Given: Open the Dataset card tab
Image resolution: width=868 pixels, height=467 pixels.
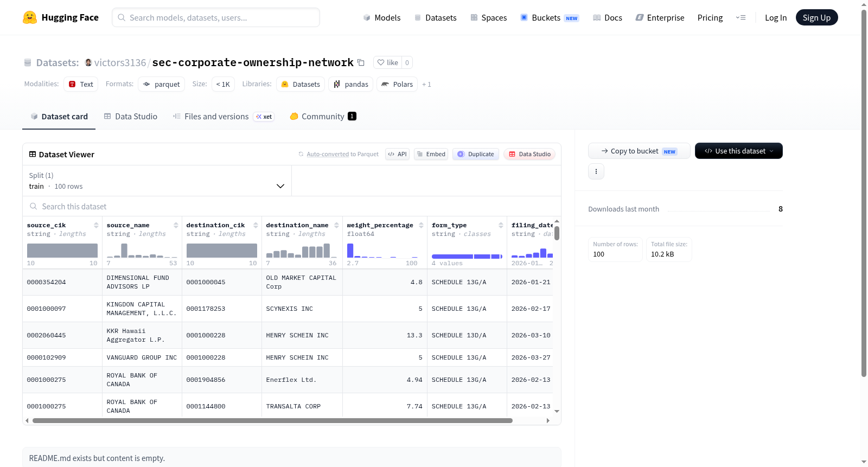Looking at the screenshot, I should click(x=59, y=117).
